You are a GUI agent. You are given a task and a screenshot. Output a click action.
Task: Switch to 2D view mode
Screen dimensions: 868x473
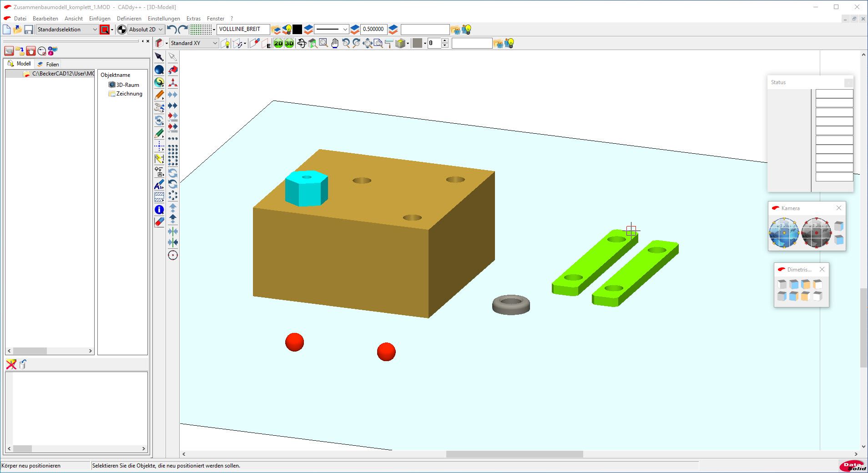[x=278, y=43]
